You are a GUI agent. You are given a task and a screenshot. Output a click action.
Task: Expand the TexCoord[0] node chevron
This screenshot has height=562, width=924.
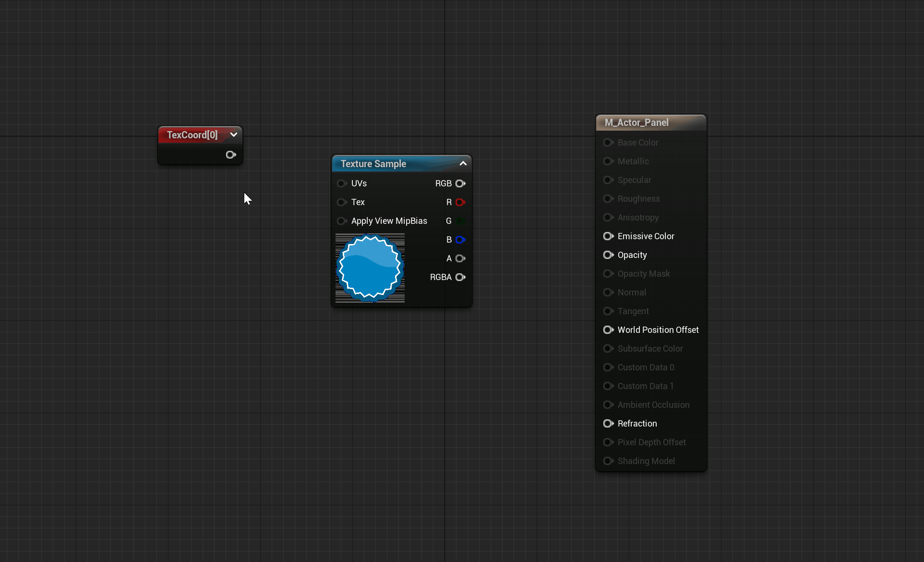coord(234,134)
